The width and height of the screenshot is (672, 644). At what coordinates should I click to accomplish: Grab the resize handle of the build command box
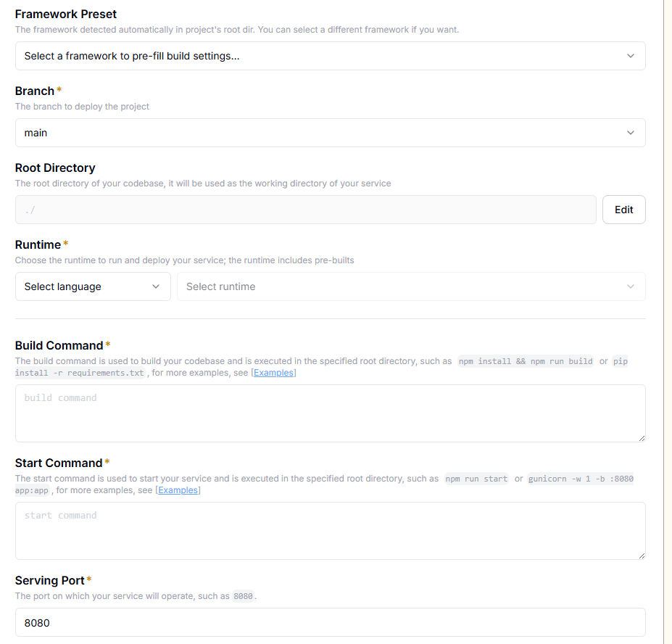[x=642, y=438]
